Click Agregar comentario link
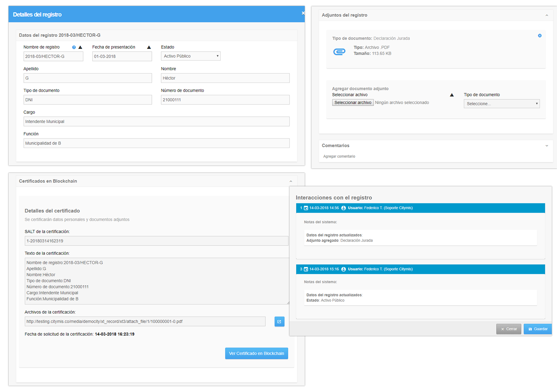This screenshot has height=392, width=557. [x=339, y=157]
